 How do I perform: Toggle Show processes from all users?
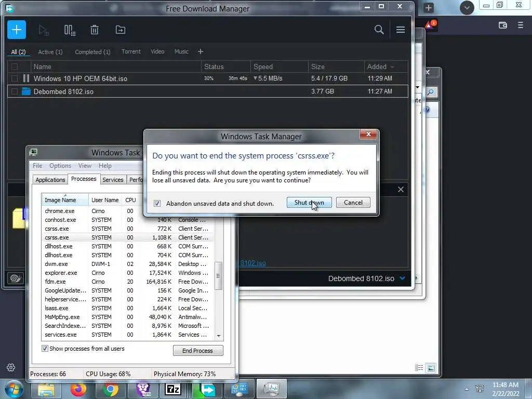(45, 349)
